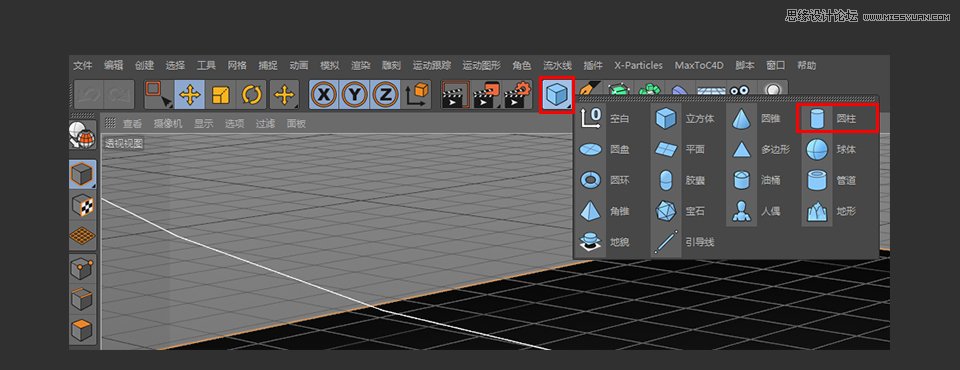Viewport: 960px width, 370px height.
Task: Add a Cube (立方体) primitive
Action: (x=684, y=118)
